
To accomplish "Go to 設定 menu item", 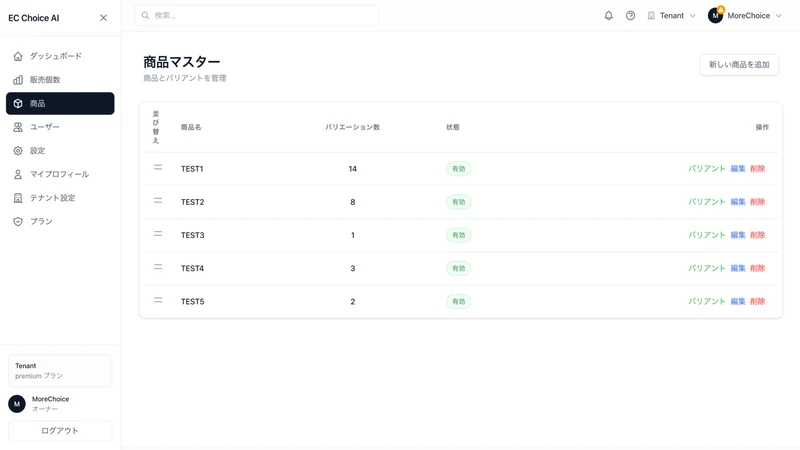I will pos(60,151).
